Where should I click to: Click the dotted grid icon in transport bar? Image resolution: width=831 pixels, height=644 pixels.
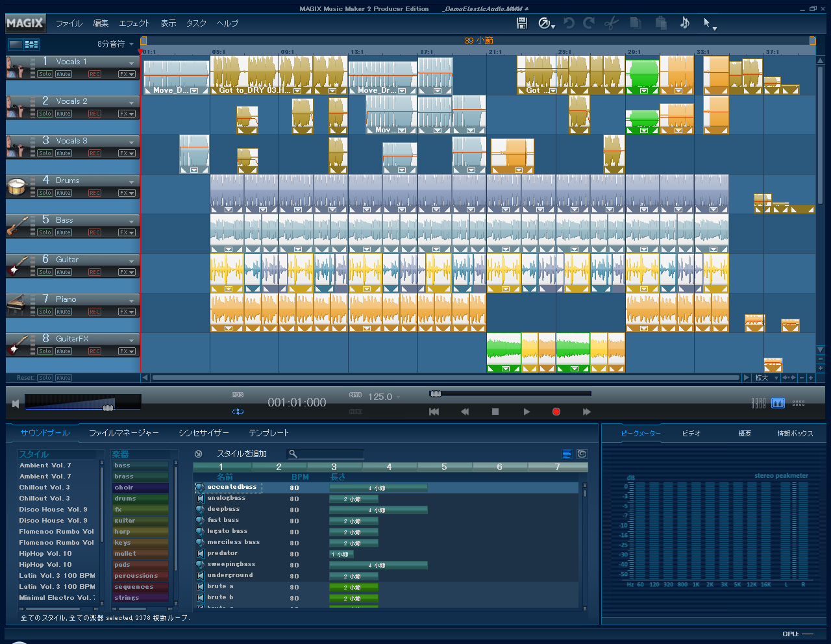(799, 403)
